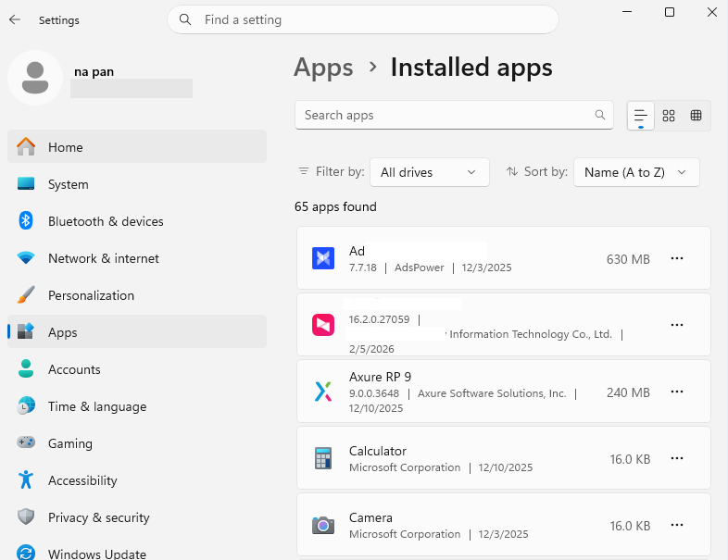Open Privacy & security settings
Viewport: 728px width, 560px height.
click(137, 517)
